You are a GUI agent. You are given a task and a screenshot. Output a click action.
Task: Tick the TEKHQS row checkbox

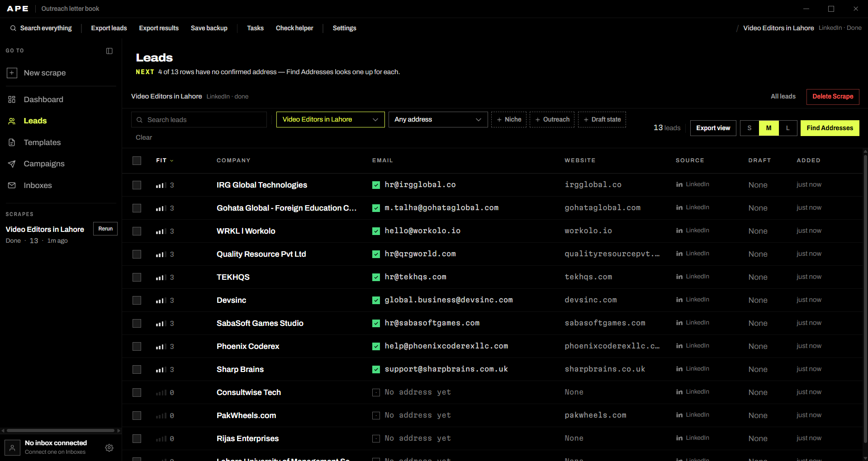click(137, 278)
